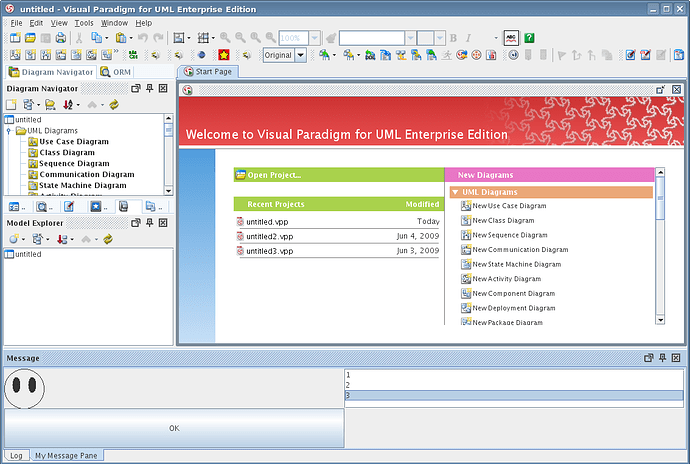This screenshot has height=464, width=690.
Task: Click the green Help question mark icon
Action: click(529, 38)
